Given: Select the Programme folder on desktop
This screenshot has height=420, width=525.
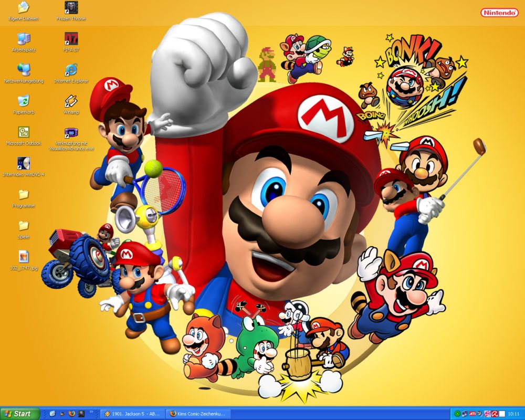Looking at the screenshot, I should (24, 195).
